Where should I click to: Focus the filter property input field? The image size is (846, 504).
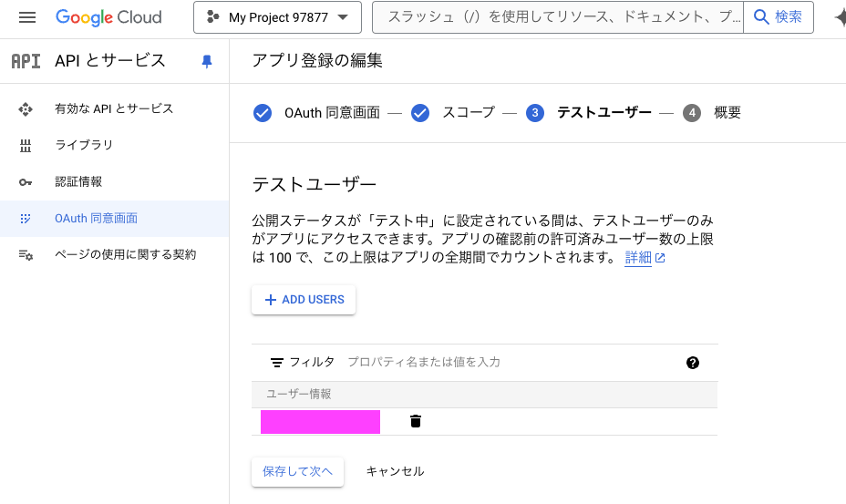point(512,362)
